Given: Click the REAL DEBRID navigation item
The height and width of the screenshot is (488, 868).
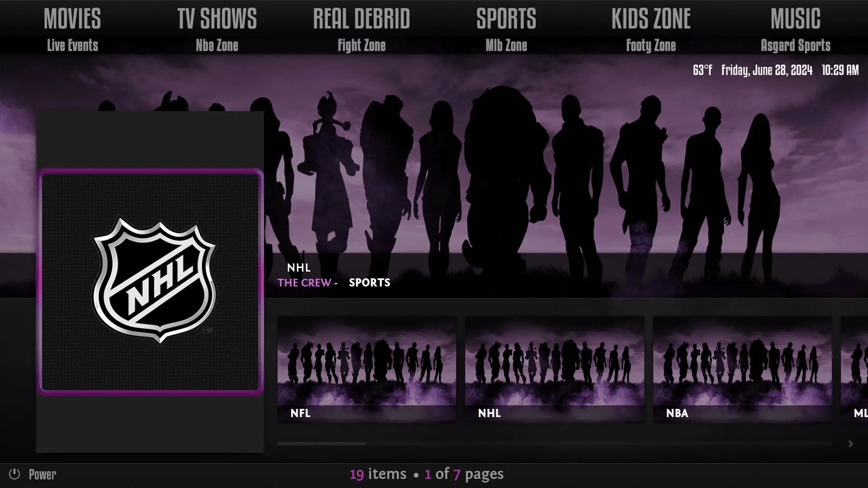Looking at the screenshot, I should coord(361,18).
